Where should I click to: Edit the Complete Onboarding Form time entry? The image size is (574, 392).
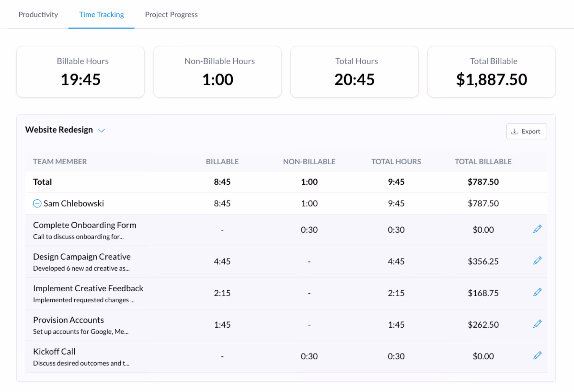(x=537, y=229)
